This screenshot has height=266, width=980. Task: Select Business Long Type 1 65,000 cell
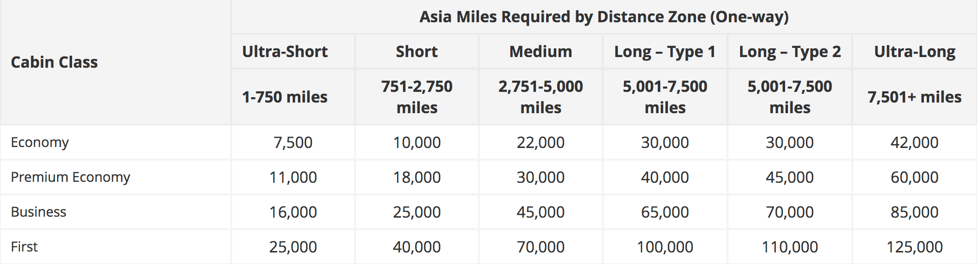pos(665,212)
